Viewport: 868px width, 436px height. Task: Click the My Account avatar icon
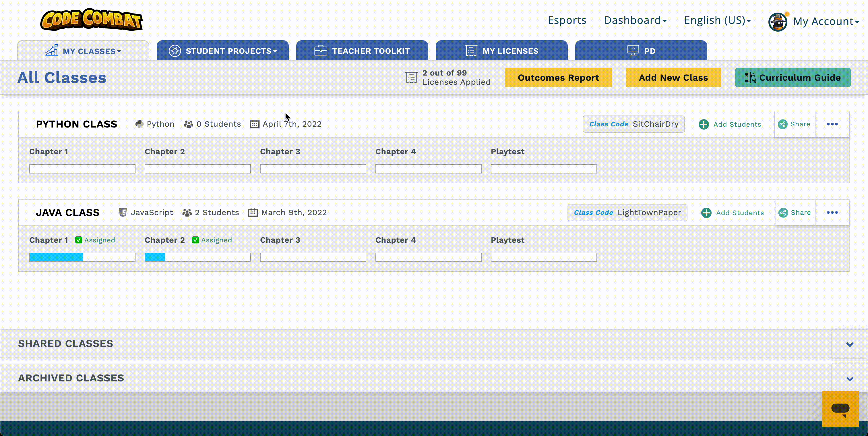[777, 22]
